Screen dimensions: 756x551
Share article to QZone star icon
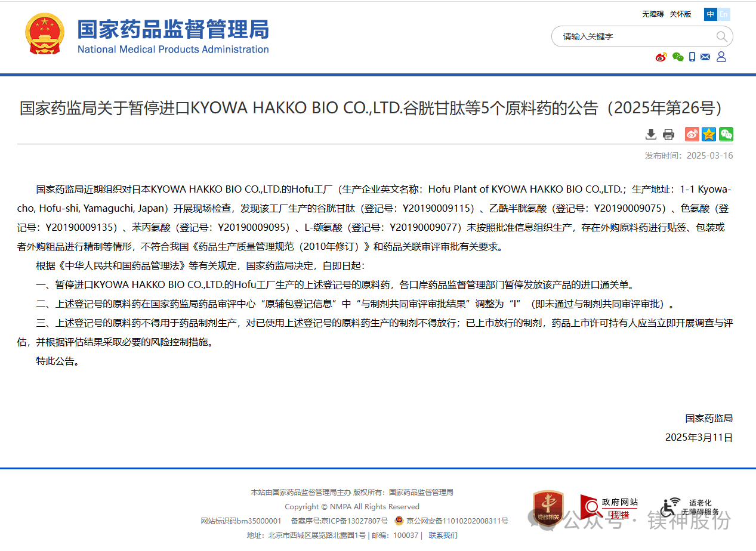(709, 134)
